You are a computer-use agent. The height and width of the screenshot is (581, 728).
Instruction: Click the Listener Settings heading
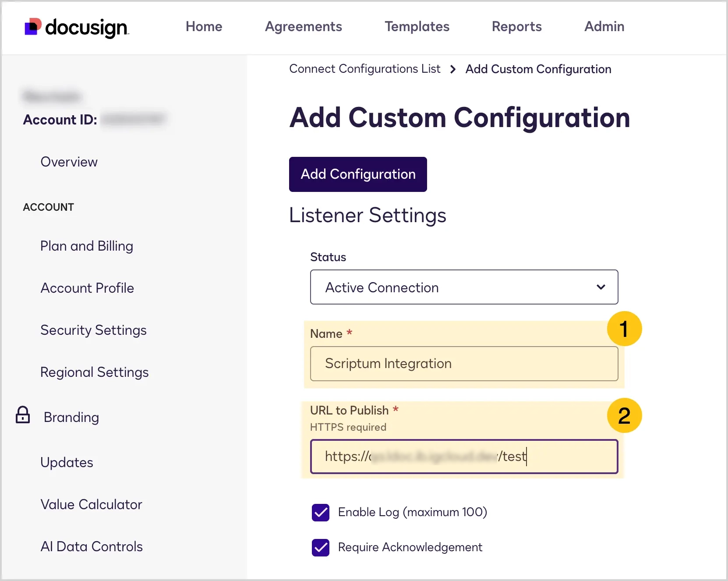pyautogui.click(x=368, y=216)
